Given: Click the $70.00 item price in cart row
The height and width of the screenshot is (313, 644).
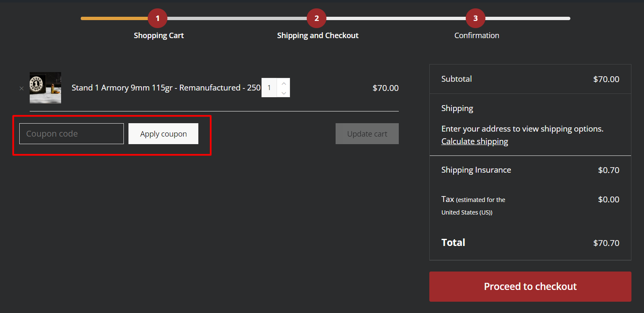Looking at the screenshot, I should pos(385,88).
